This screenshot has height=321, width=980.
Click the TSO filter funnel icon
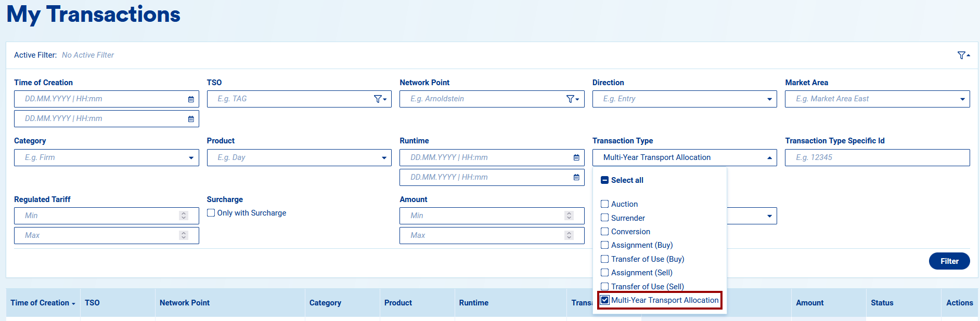click(x=380, y=99)
